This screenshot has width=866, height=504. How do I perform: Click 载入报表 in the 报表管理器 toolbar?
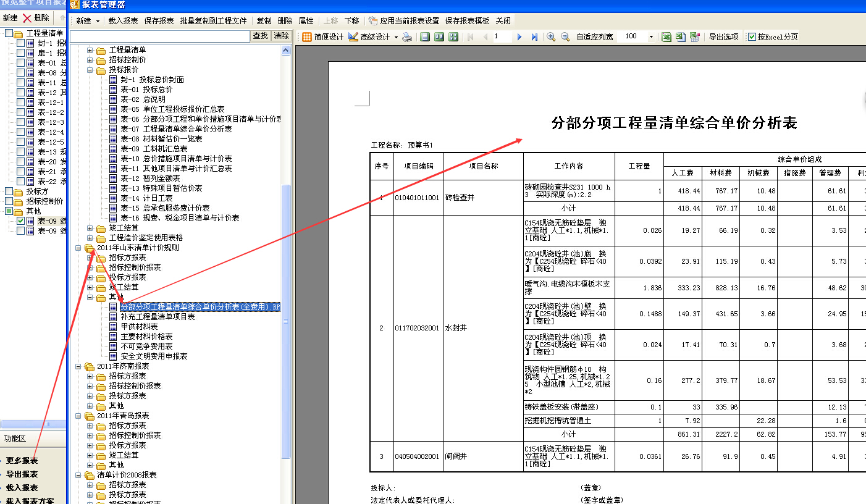click(123, 21)
